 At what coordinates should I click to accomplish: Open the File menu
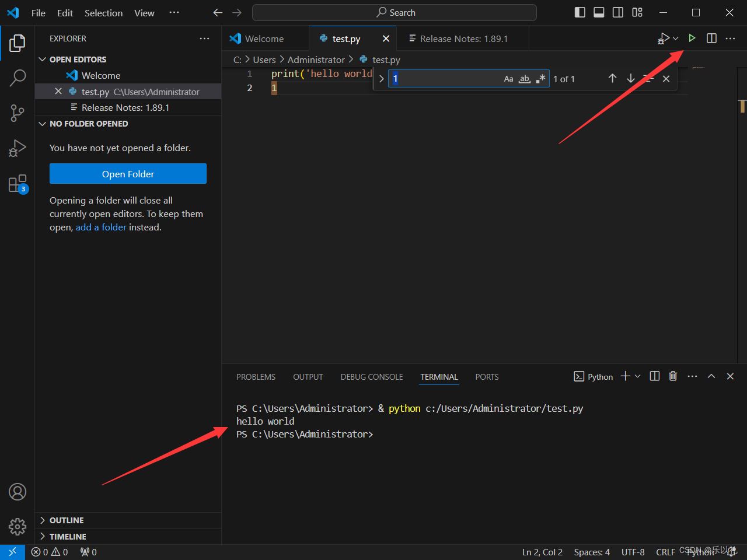[x=38, y=13]
